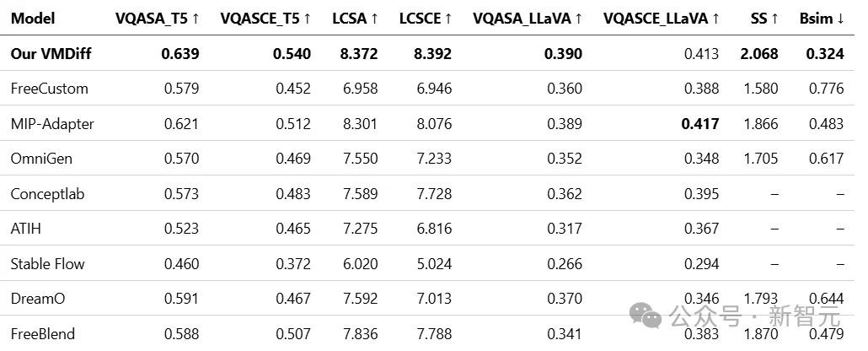The width and height of the screenshot is (868, 351).
Task: Select the bold 2.068 SS value
Action: coord(759,54)
